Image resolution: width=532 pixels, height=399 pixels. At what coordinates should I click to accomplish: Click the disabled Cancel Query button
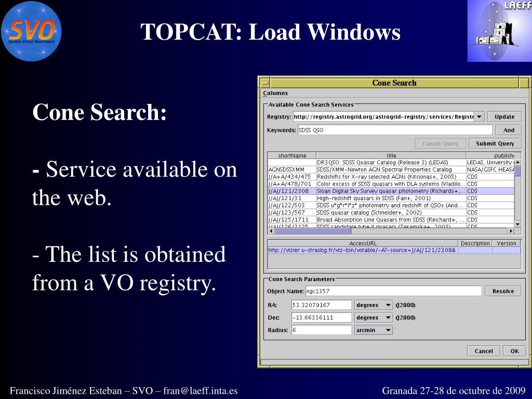[x=441, y=143]
